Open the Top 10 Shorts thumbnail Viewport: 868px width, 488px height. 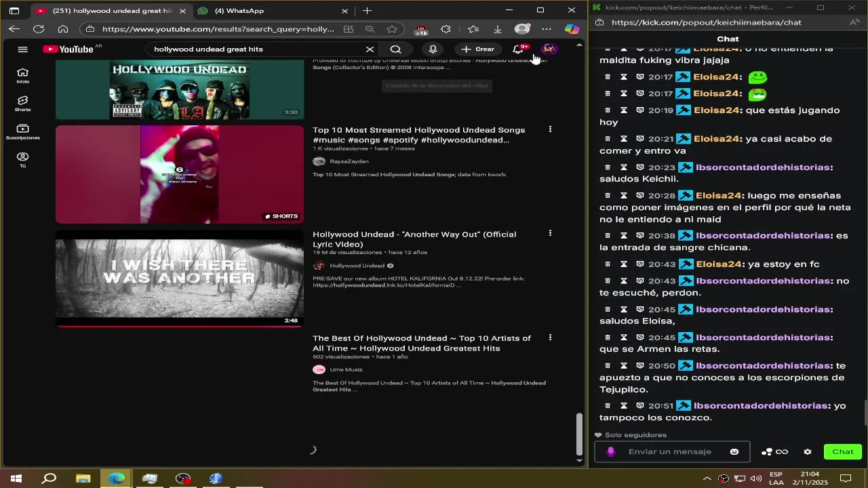tap(180, 174)
